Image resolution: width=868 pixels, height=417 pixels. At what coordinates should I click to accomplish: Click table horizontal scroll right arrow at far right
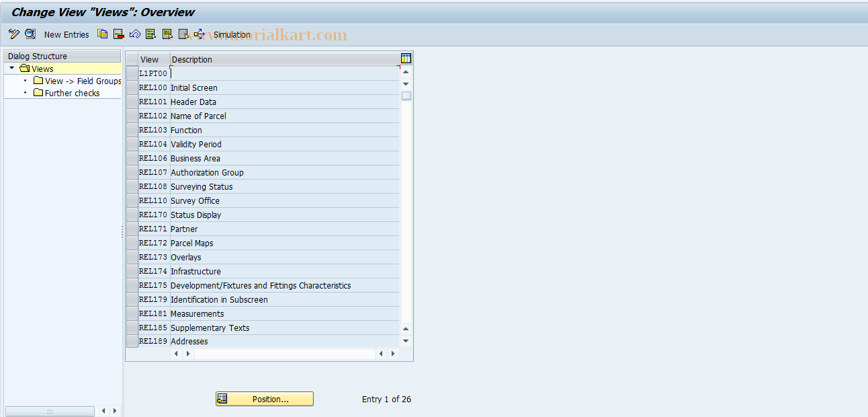point(393,353)
